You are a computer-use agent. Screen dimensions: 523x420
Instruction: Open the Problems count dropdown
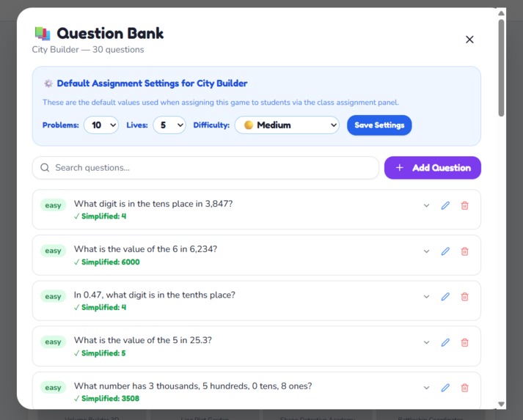[101, 125]
